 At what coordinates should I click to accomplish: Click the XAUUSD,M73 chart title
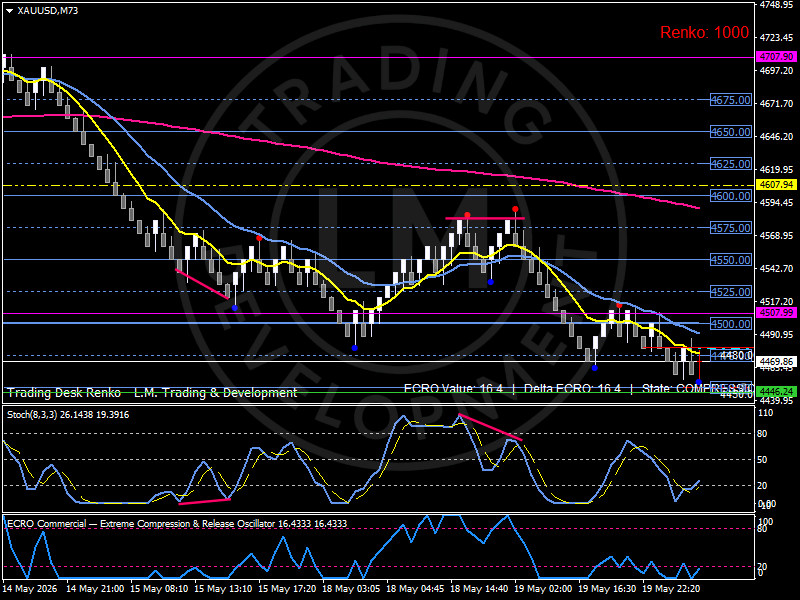click(x=47, y=10)
